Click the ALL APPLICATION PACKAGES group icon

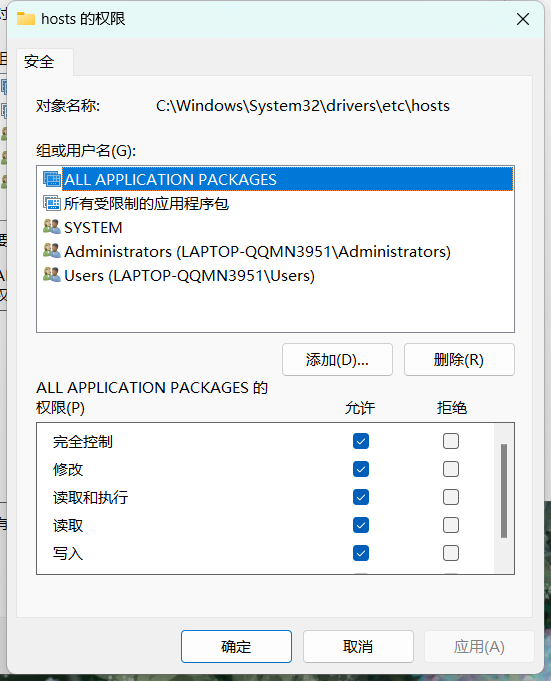(x=52, y=179)
